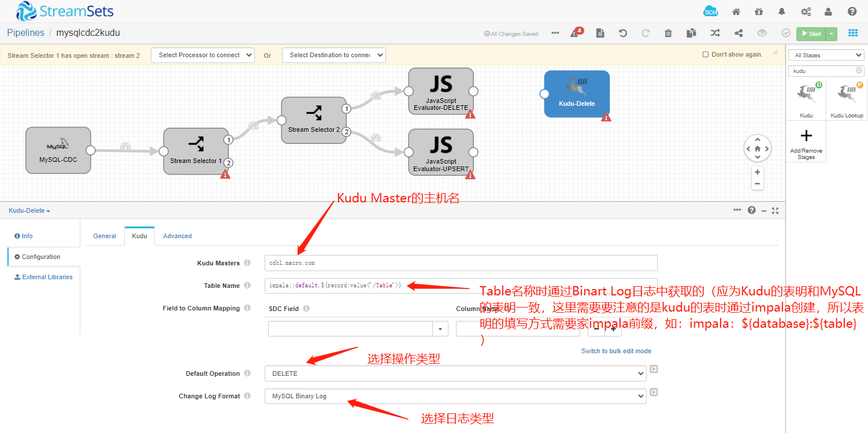Open the SCH cloud control hub icon

(x=710, y=12)
